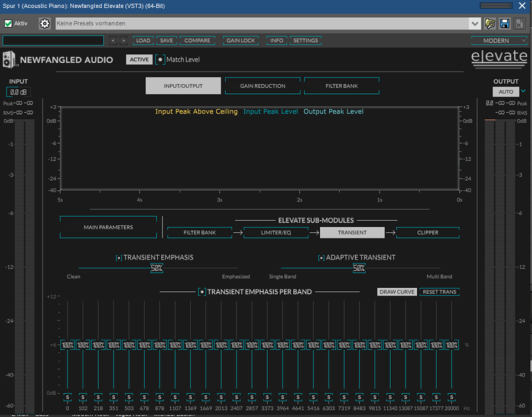Click the delete preset icon
The image size is (532, 417).
[520, 24]
